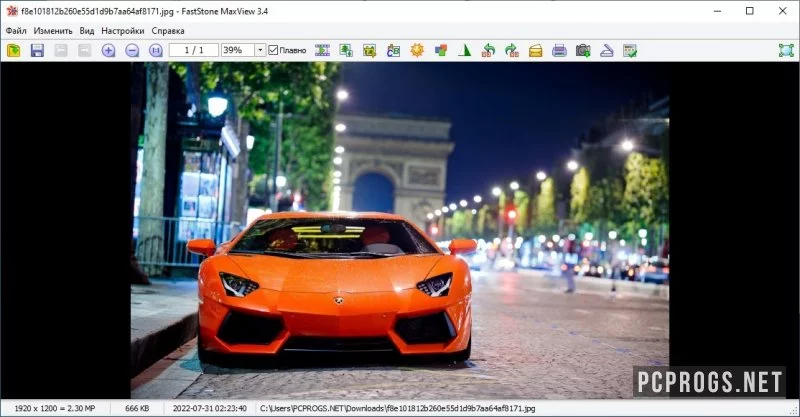Open the Справка menu
This screenshot has height=417, width=800.
click(x=168, y=31)
